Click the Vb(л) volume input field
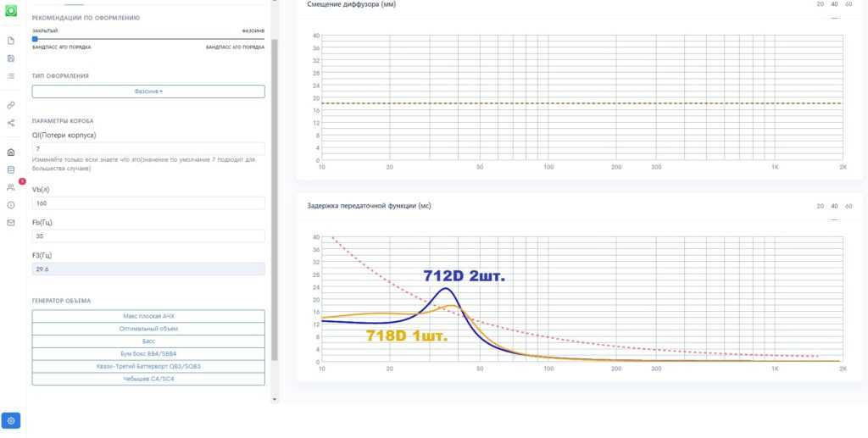The image size is (868, 438). pos(148,203)
